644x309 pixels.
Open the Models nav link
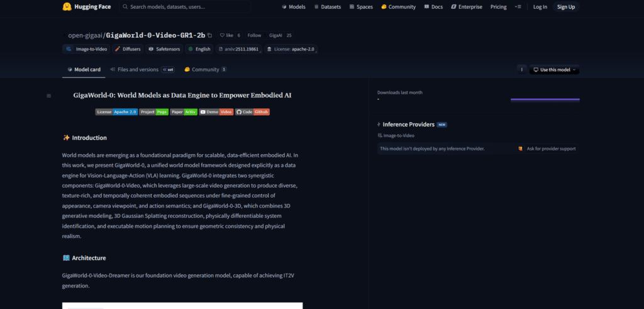point(294,6)
